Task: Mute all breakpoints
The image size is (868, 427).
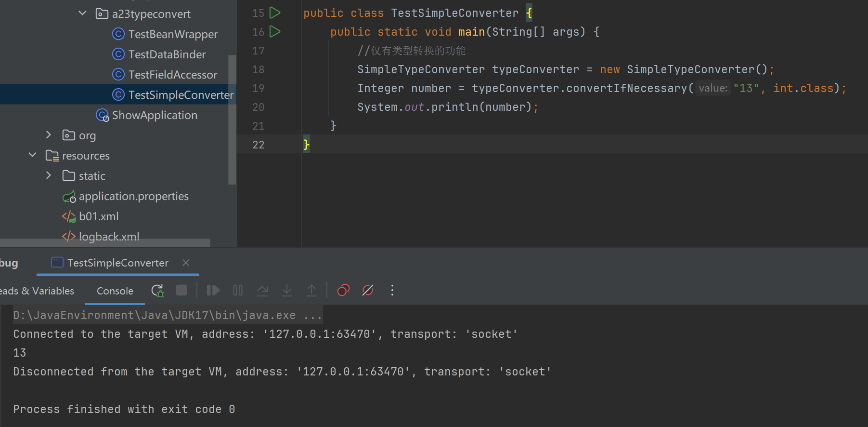Action: (x=368, y=290)
